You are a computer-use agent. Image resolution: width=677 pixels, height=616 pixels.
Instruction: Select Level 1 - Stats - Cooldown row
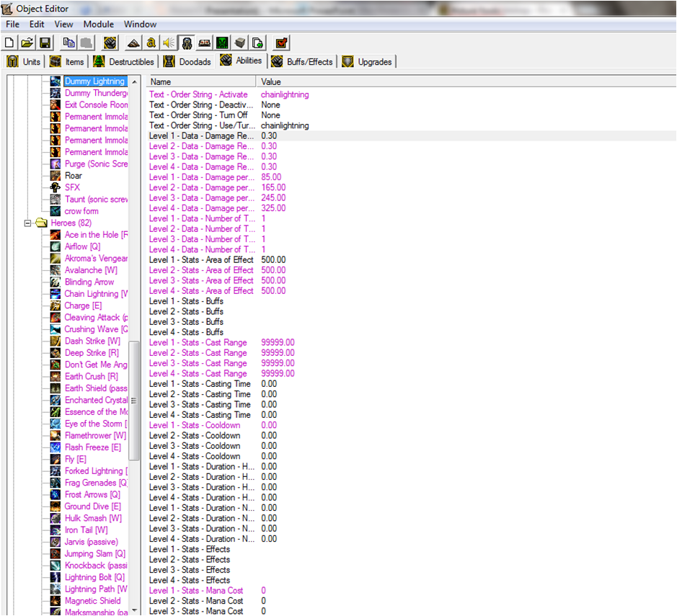click(x=412, y=425)
